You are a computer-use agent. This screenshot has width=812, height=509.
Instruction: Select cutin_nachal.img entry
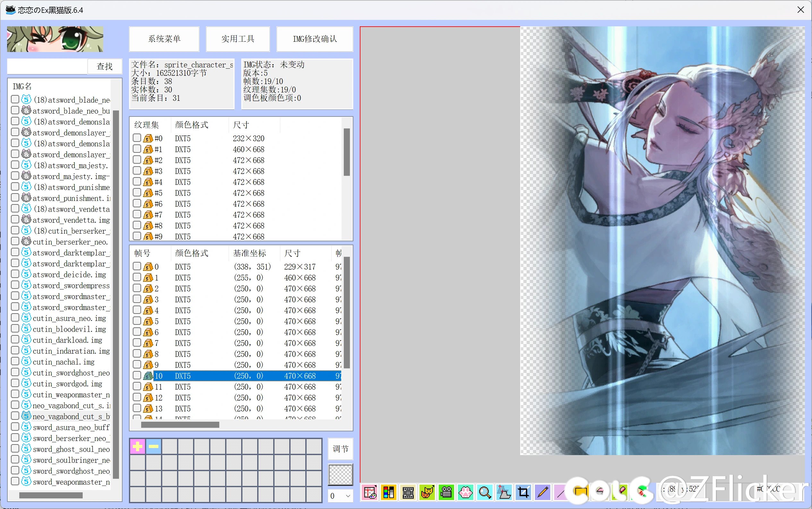(63, 362)
